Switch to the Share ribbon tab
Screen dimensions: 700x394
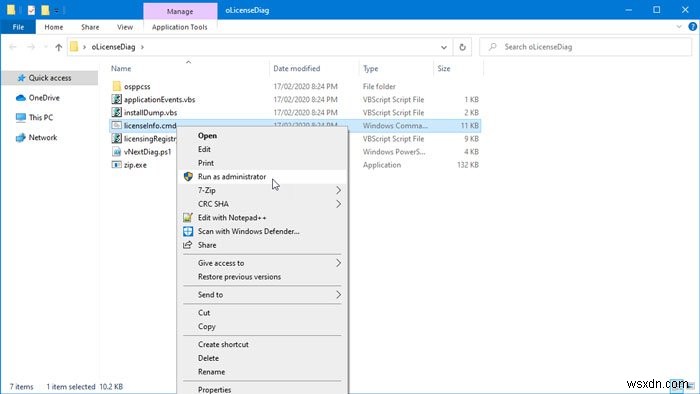tap(90, 27)
